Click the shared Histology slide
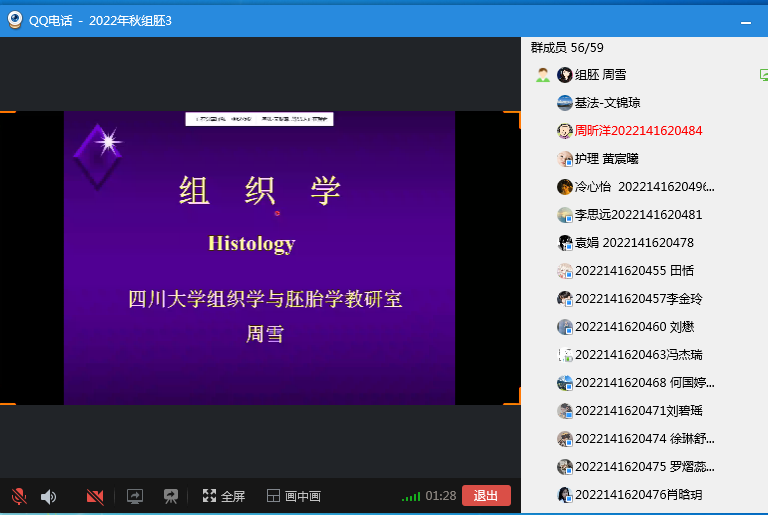 tap(259, 258)
